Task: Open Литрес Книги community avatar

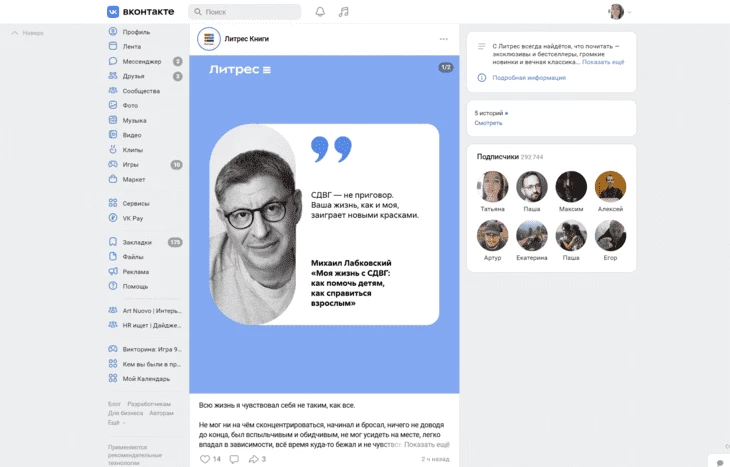Action: coord(209,39)
